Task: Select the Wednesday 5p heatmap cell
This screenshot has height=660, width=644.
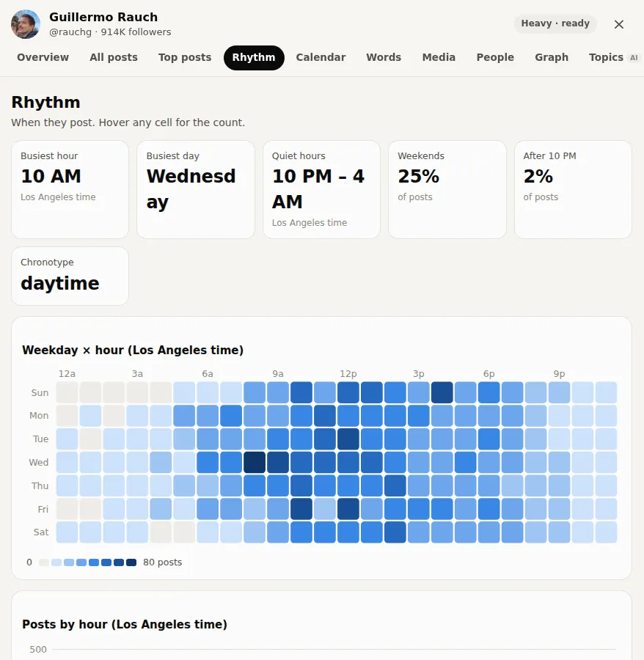Action: (x=466, y=462)
